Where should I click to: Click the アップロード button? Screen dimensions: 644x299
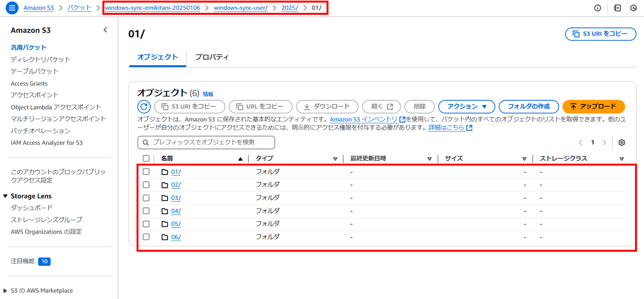tap(593, 106)
